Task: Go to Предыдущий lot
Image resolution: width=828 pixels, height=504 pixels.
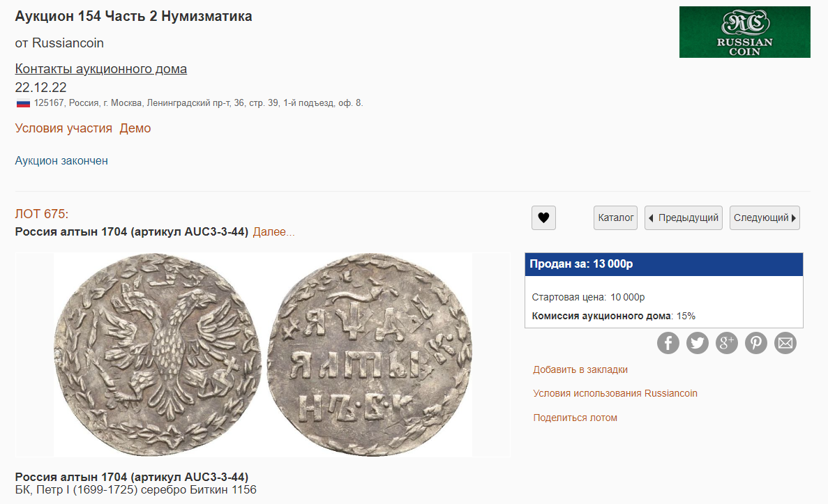Action: [684, 217]
